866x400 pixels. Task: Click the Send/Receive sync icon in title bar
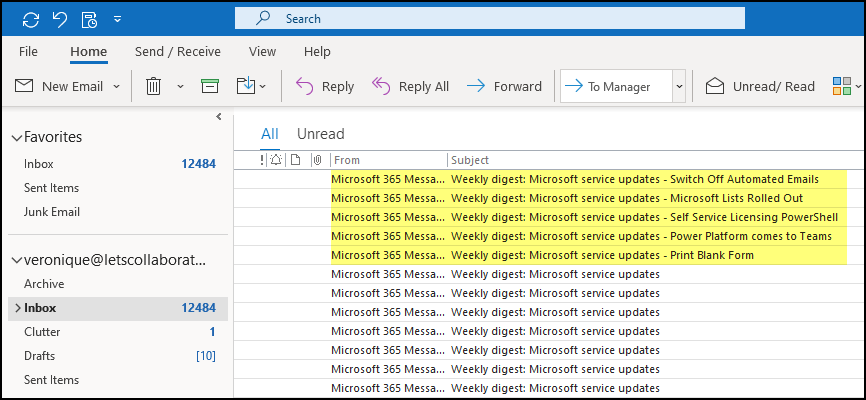point(30,18)
